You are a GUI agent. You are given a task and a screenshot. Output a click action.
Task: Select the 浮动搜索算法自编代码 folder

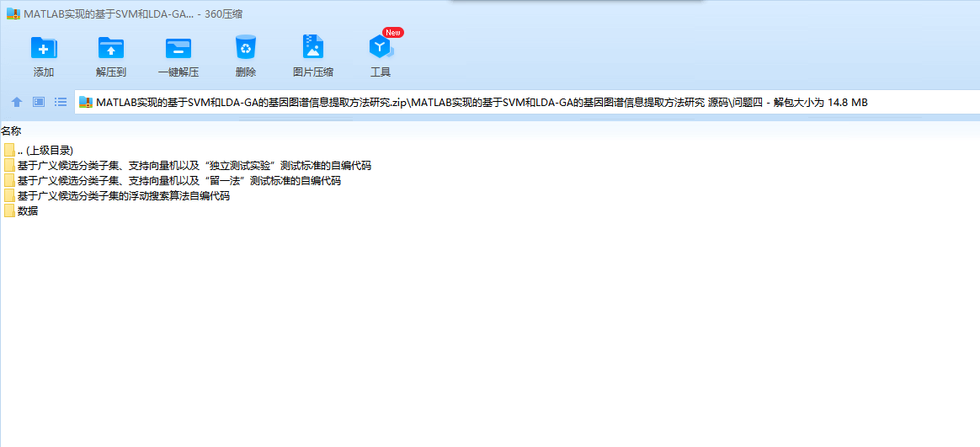[116, 195]
